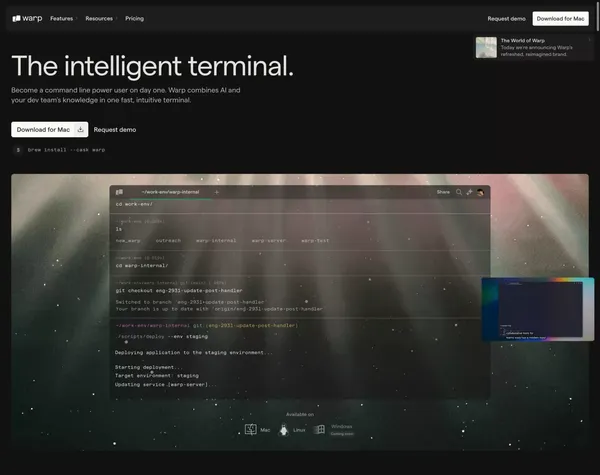Click Request demo in the top navbar
Screen dimensions: 600x475
[x=506, y=18]
